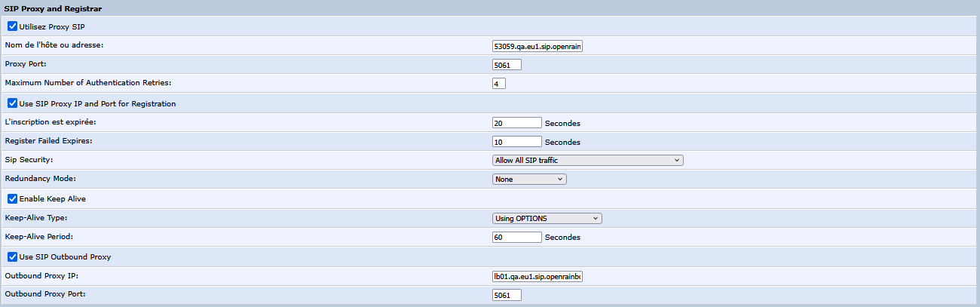The width and height of the screenshot is (980, 307).
Task: Open the Sip Security dropdown
Action: point(587,160)
